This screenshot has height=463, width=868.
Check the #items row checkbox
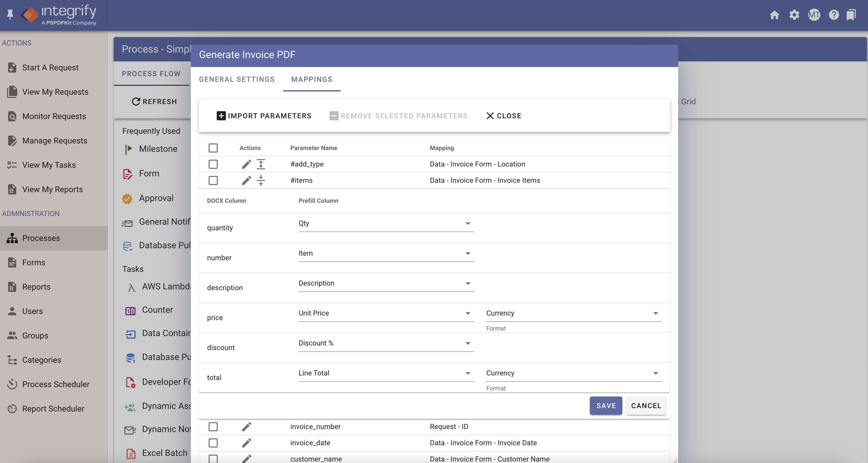[213, 180]
